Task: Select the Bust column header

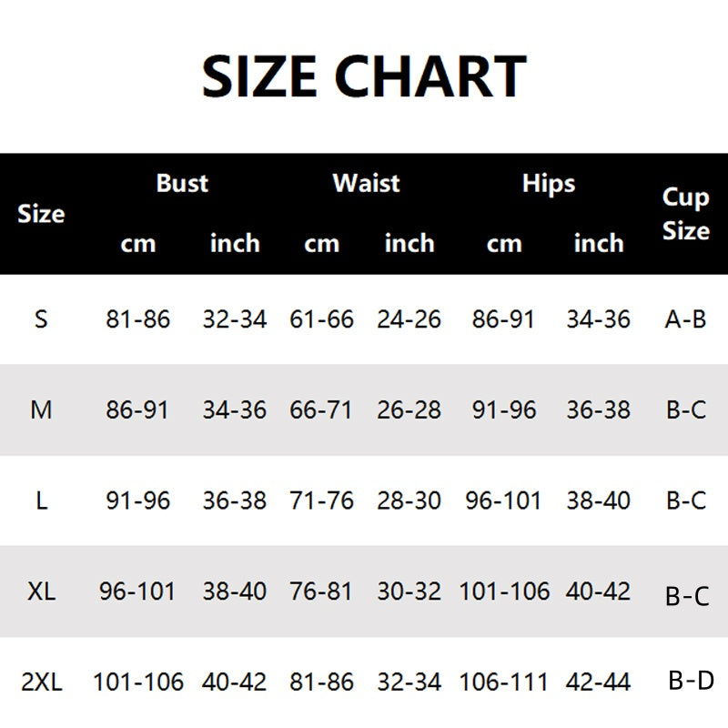Action: 183,183
